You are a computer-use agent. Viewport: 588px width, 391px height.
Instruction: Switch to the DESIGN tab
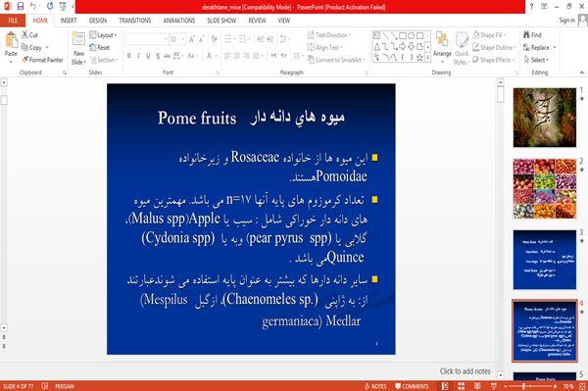tap(98, 21)
